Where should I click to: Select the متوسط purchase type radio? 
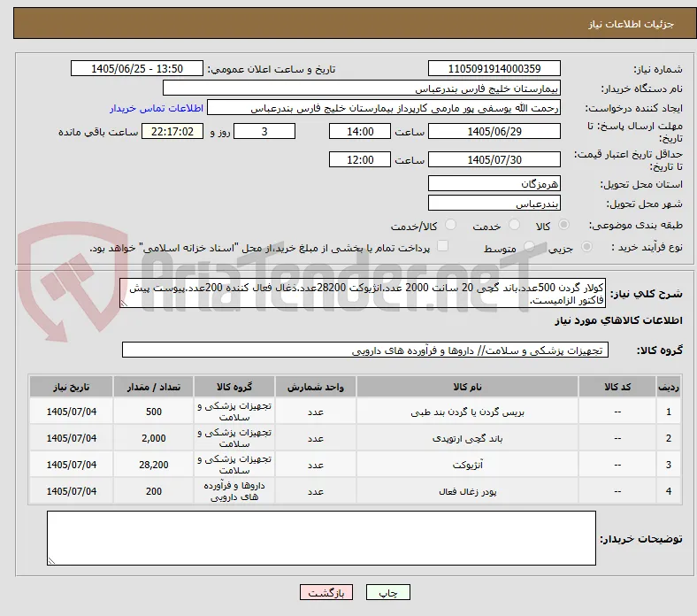tap(529, 247)
